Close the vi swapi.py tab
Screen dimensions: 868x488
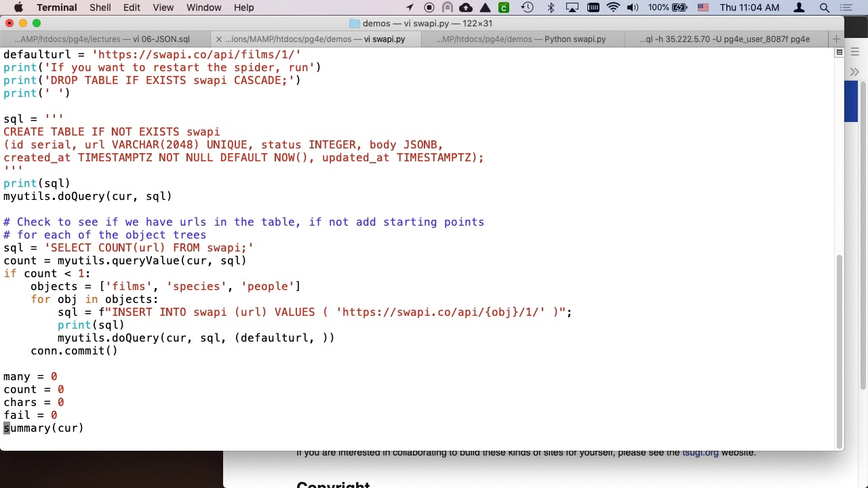[218, 39]
